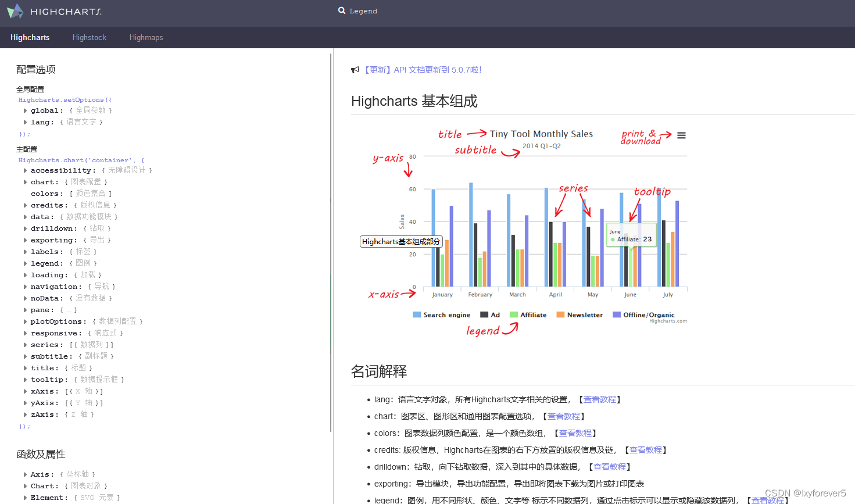
Task: Expand the chart option node
Action: click(x=25, y=182)
